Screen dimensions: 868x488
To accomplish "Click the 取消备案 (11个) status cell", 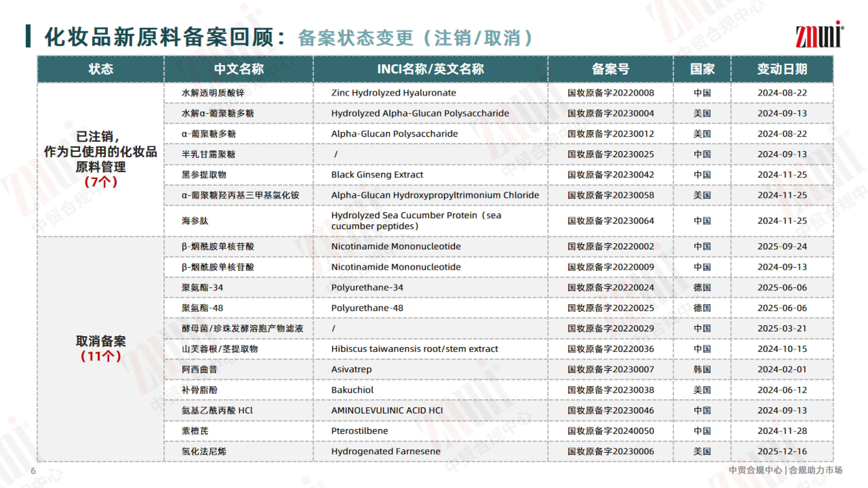I will 100,349.
